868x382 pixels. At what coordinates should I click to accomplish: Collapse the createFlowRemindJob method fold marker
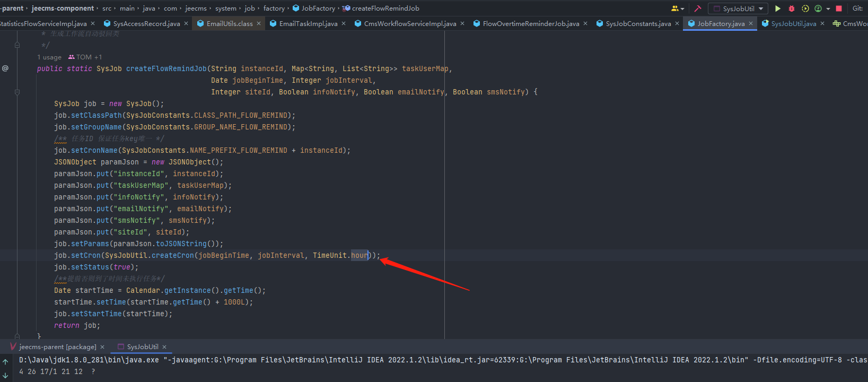tap(17, 92)
